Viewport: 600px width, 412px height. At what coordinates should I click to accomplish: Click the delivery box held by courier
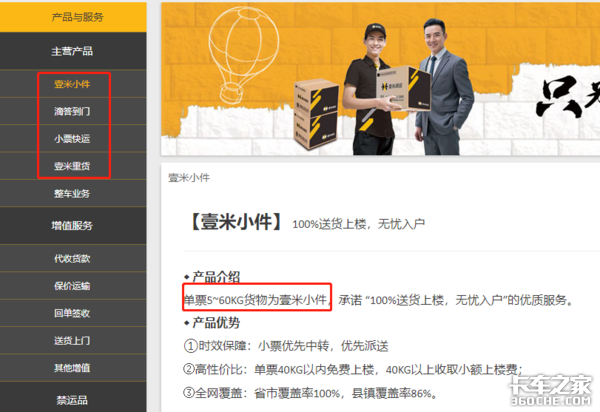403,89
